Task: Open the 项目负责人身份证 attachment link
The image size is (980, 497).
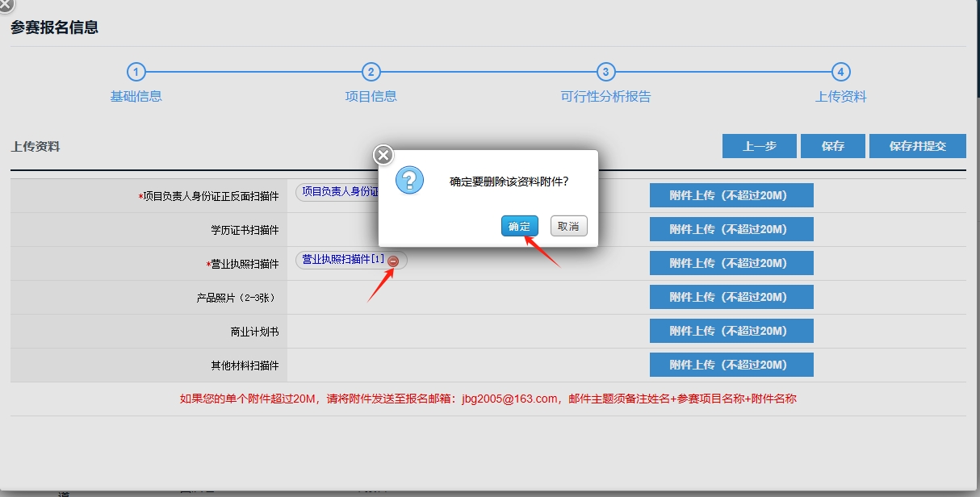Action: click(x=340, y=191)
